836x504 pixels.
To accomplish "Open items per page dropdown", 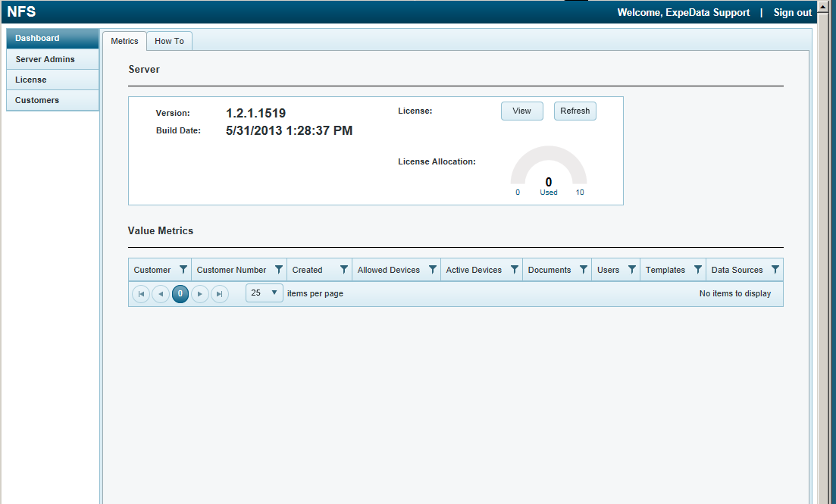I will tap(265, 293).
